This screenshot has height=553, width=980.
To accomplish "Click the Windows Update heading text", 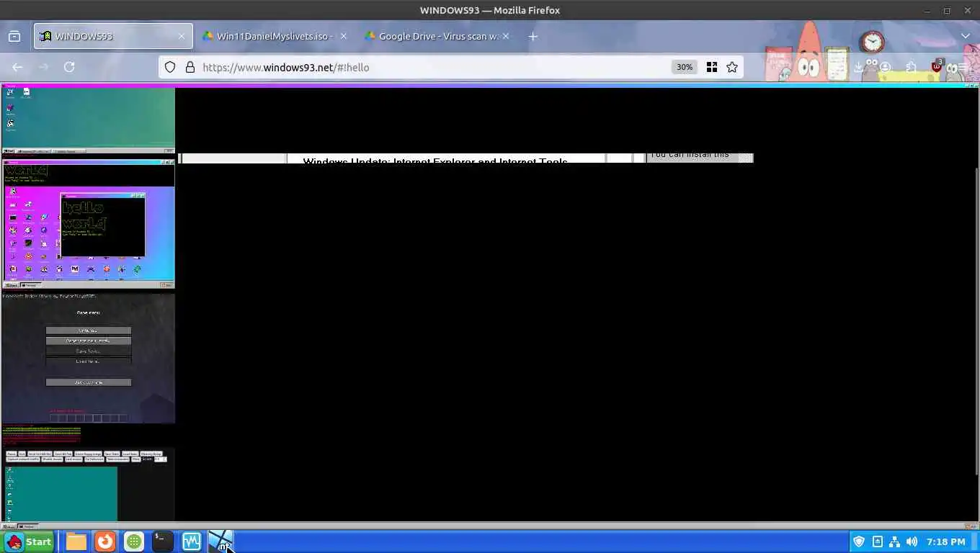I will click(x=435, y=161).
